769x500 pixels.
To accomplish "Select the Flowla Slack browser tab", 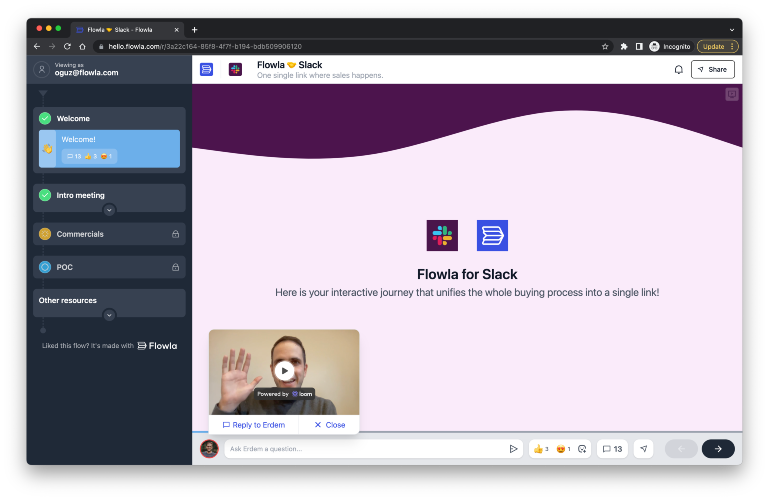I will tap(128, 30).
